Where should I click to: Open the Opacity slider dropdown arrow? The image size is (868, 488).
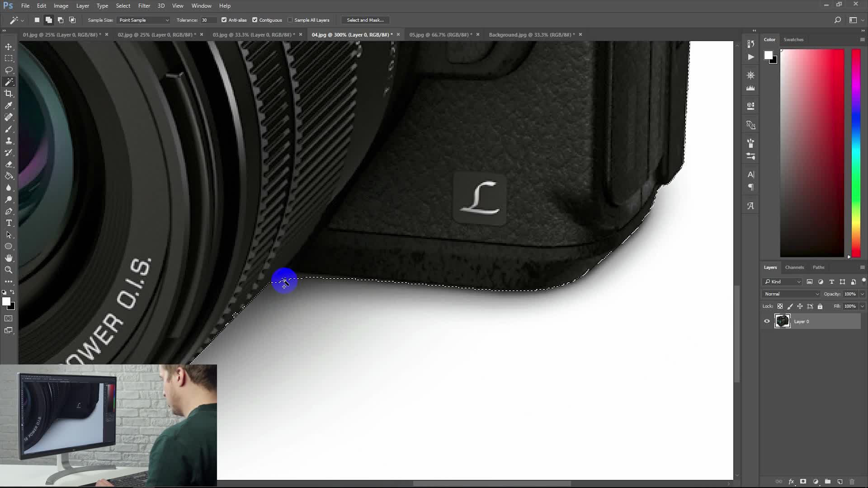[862, 294]
